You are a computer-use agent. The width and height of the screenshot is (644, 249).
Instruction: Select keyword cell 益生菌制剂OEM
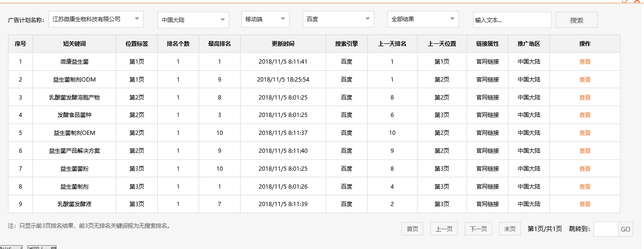[74, 133]
